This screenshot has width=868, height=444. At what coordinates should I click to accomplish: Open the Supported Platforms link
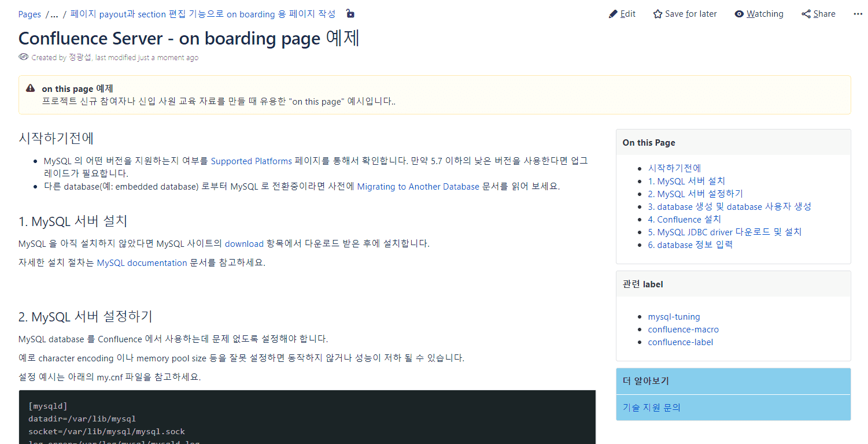251,161
